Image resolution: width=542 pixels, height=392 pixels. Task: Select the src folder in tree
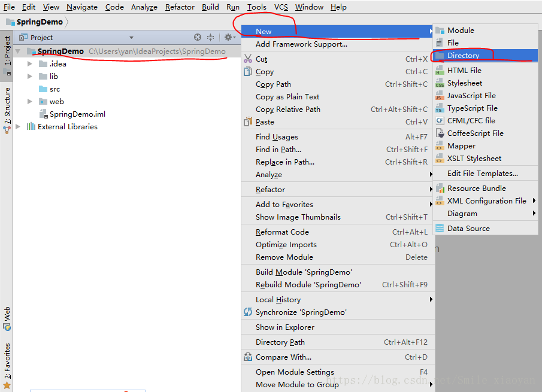point(54,89)
